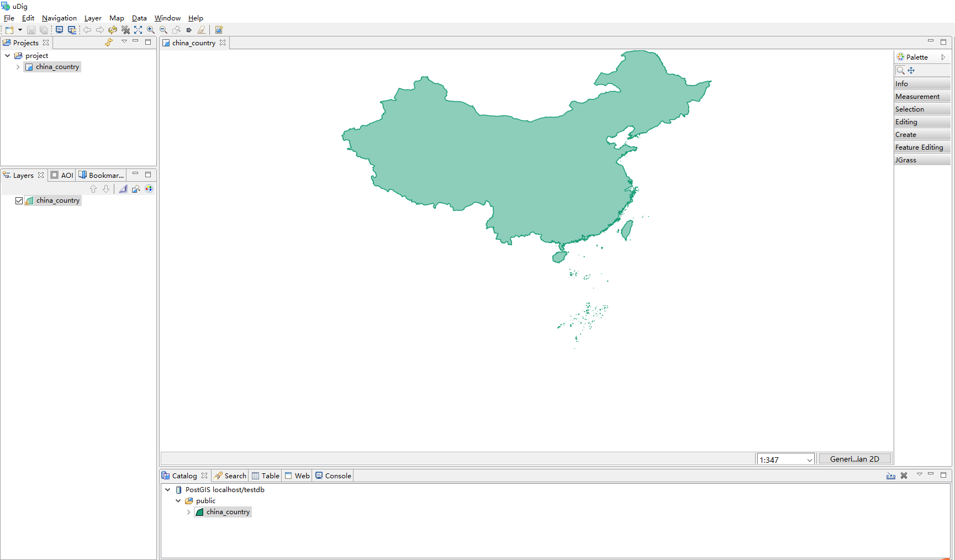955x560 pixels.
Task: Open Change Style via the palette icon
Action: point(149,189)
